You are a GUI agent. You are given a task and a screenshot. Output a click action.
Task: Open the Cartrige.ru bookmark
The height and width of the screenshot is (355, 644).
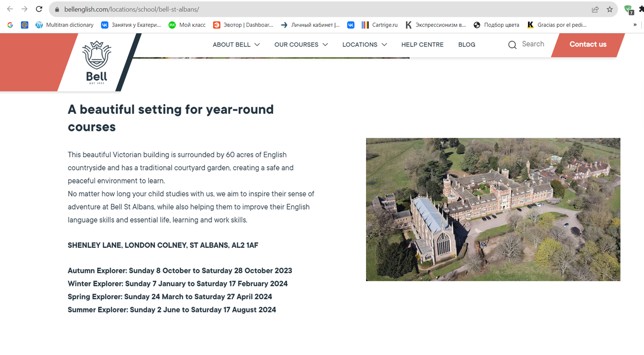pyautogui.click(x=380, y=25)
